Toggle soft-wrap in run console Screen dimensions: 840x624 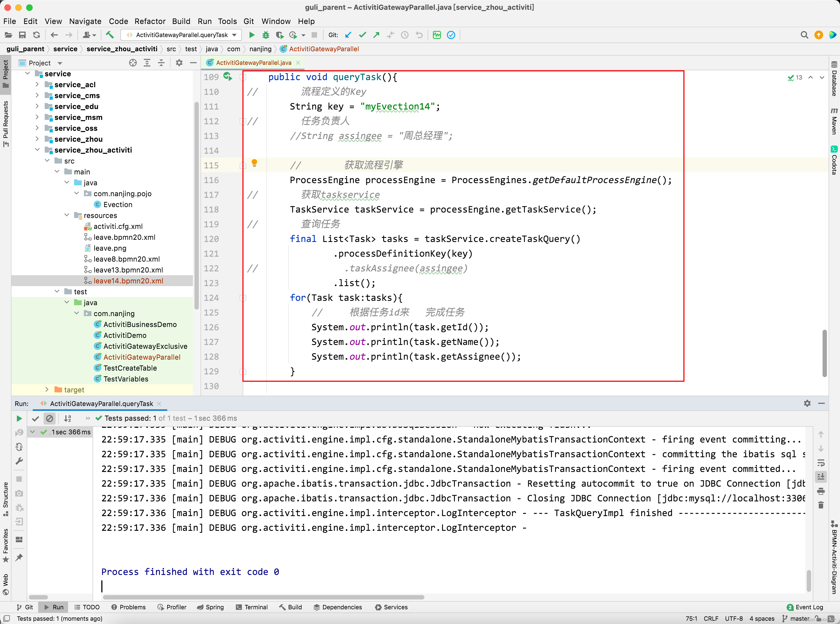point(821,463)
